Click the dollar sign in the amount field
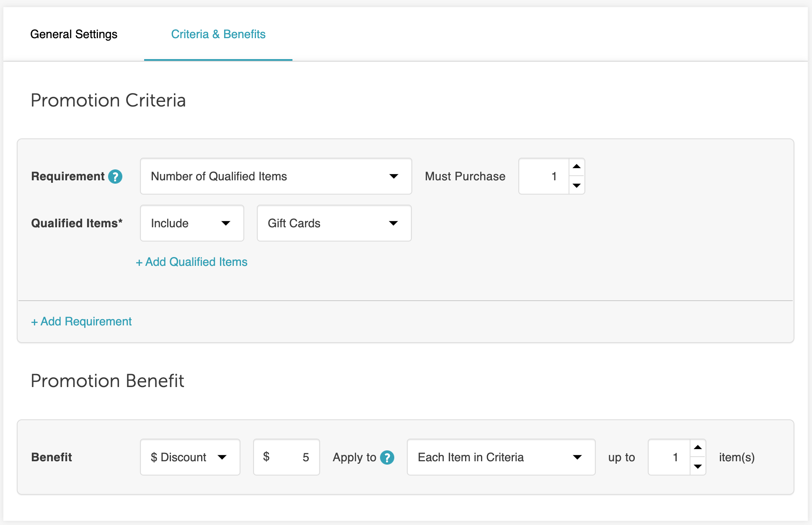Viewport: 812px width, 525px height. 266,456
